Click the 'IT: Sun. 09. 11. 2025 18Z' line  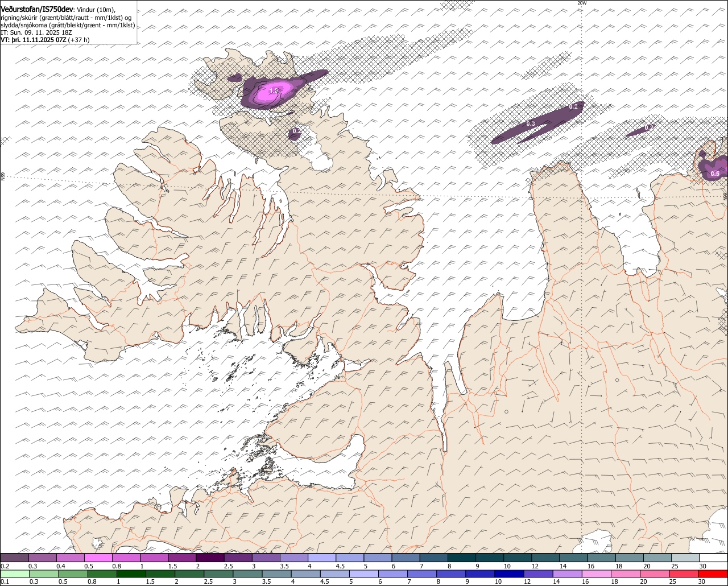pos(36,32)
